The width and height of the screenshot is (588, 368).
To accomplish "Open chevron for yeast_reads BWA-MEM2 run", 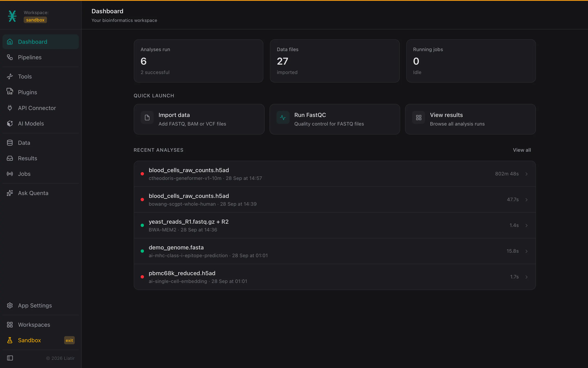I will (x=527, y=225).
